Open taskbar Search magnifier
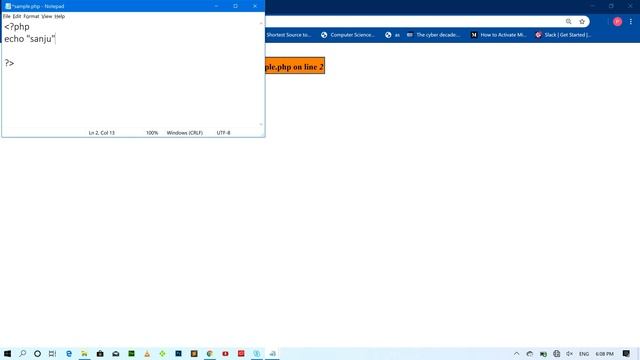This screenshot has height=360, width=640. click(22, 353)
